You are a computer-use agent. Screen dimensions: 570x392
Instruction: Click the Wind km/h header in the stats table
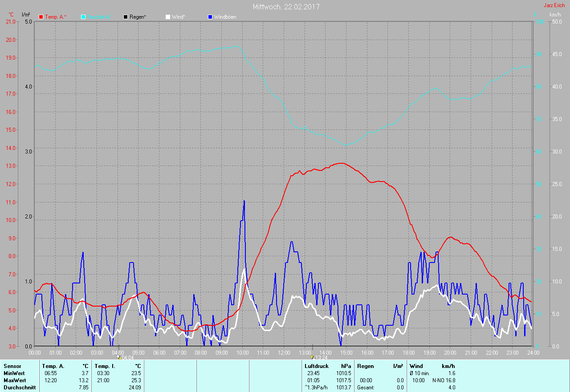432,366
